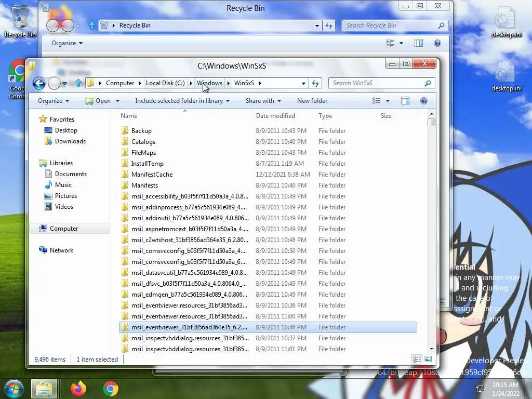This screenshot has height=399, width=532.
Task: Select the msil_dfsvc folder
Action: pos(268,284)
